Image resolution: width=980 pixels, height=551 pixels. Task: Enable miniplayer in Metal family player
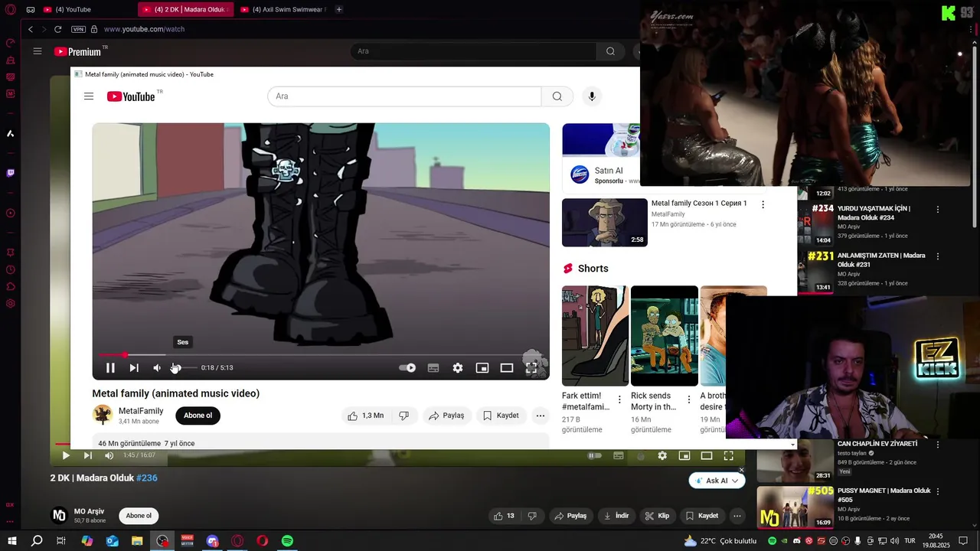[482, 368]
